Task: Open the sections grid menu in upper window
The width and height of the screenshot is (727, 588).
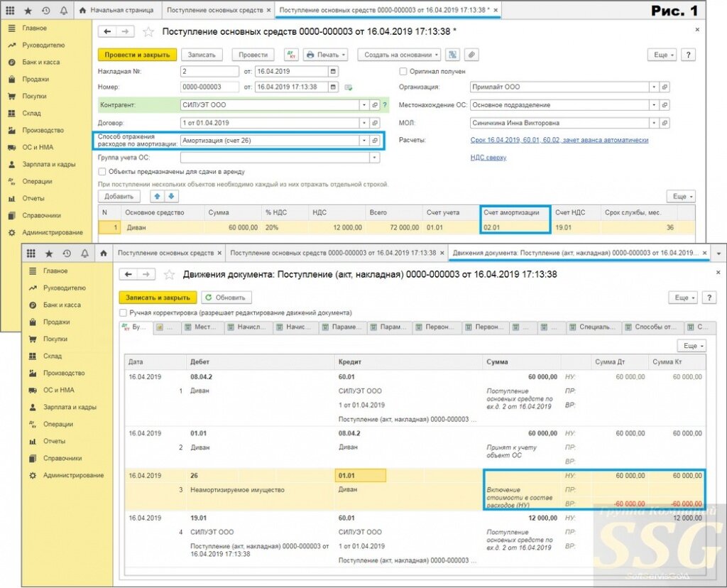Action: coord(10,10)
